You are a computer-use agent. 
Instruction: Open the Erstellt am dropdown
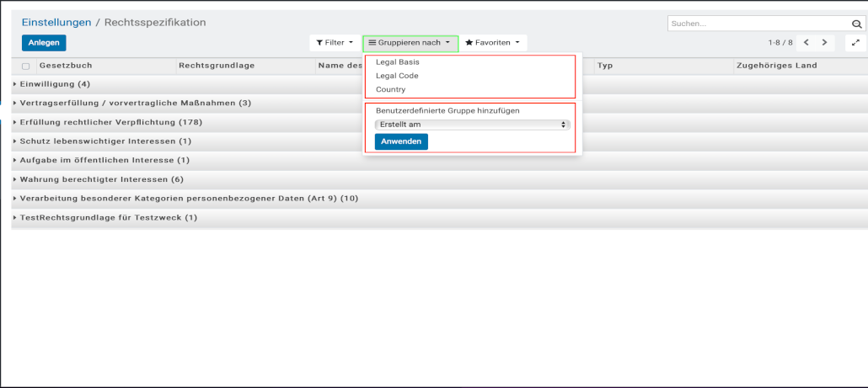pos(472,125)
